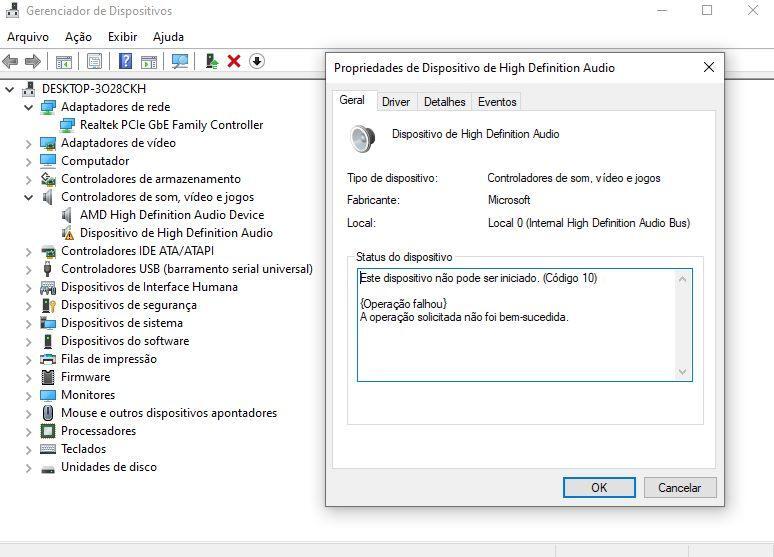Collapse Controladores de som, vídeo e jogos
Viewport: 774px width, 557px height.
[29, 198]
